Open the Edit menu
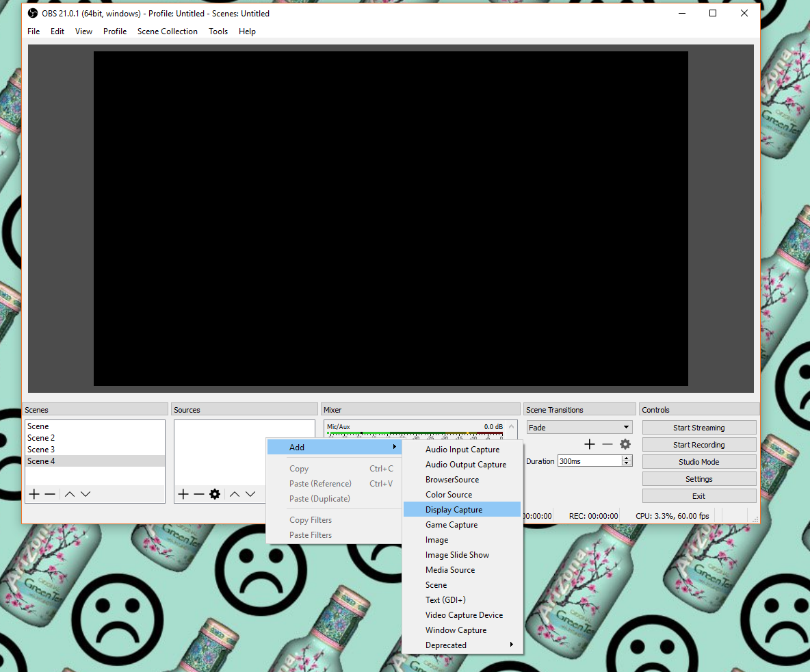 [57, 31]
